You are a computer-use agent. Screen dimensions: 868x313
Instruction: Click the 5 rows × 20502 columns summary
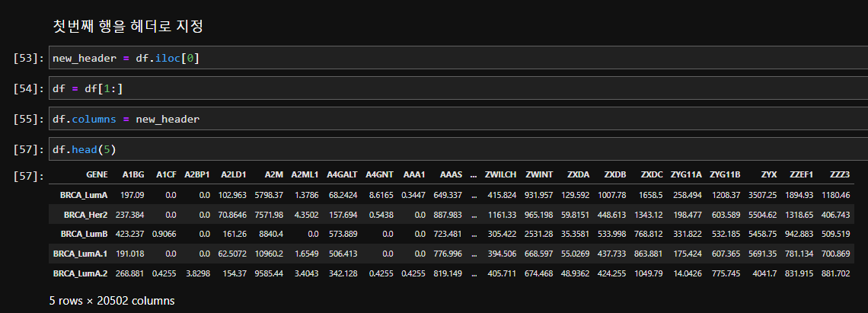(112, 301)
